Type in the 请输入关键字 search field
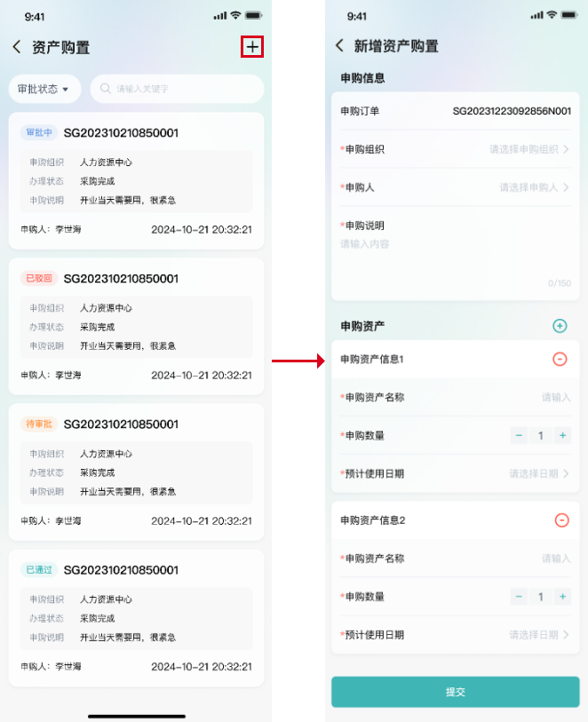This screenshot has height=722, width=588. click(182, 89)
